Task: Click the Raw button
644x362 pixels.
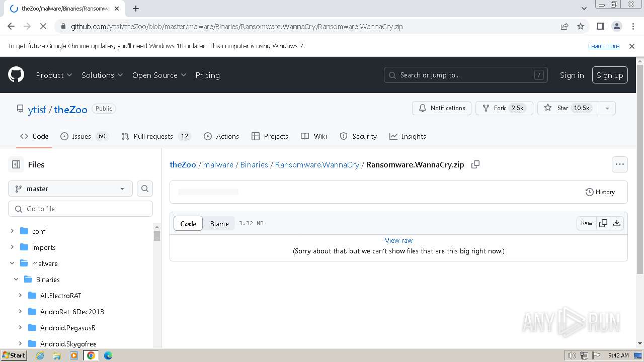Action: 587,223
